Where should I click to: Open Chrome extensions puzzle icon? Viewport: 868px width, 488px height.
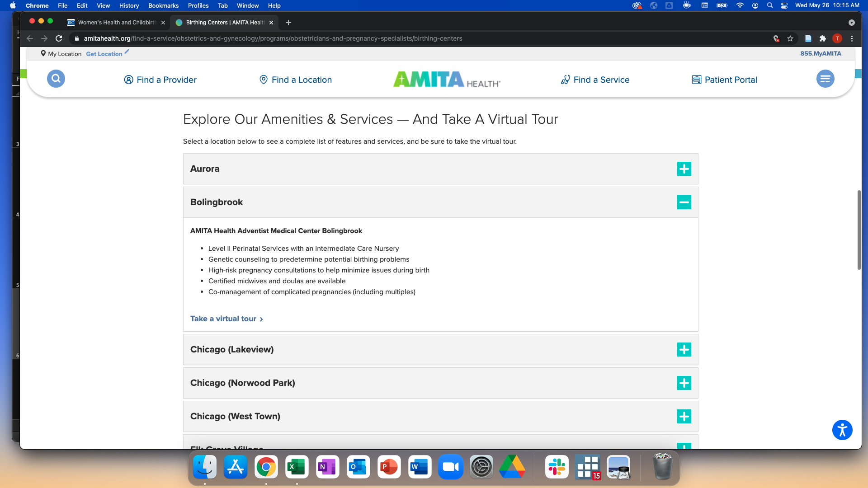[823, 38]
